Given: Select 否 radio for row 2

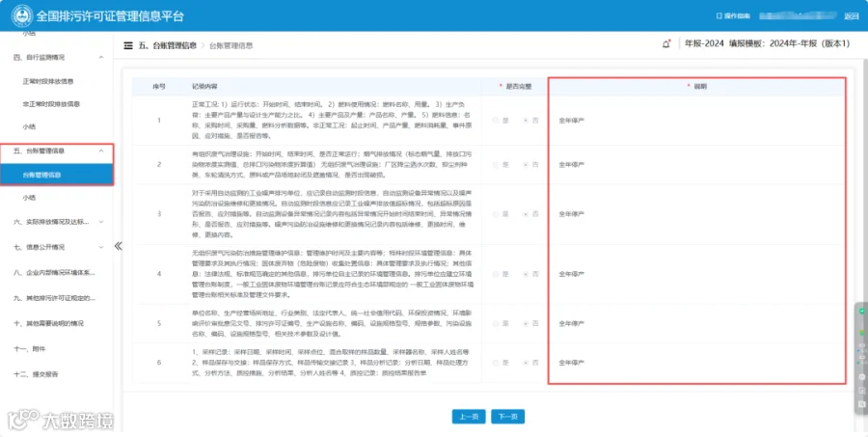Looking at the screenshot, I should [526, 165].
